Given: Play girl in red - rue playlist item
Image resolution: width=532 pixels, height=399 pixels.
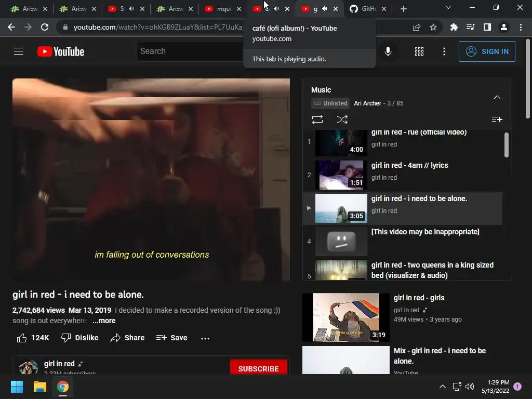Looking at the screenshot, I should pos(403,142).
